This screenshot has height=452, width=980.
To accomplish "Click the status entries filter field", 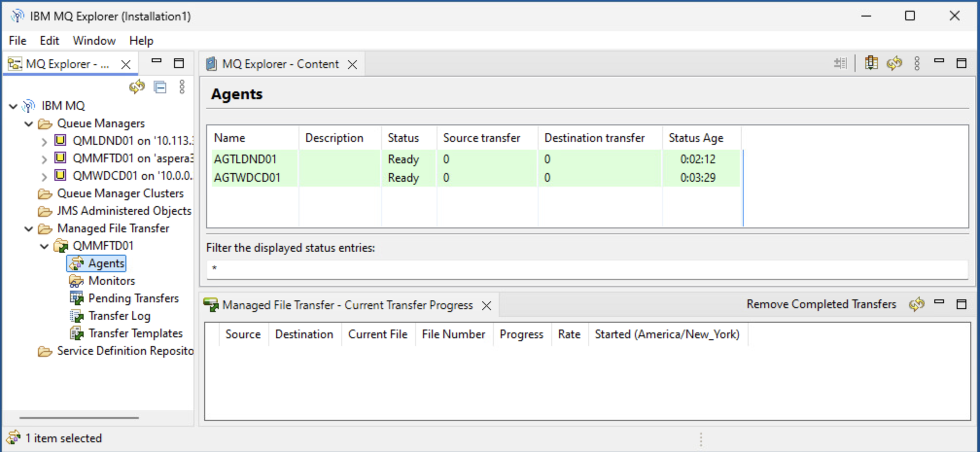I will click(587, 269).
